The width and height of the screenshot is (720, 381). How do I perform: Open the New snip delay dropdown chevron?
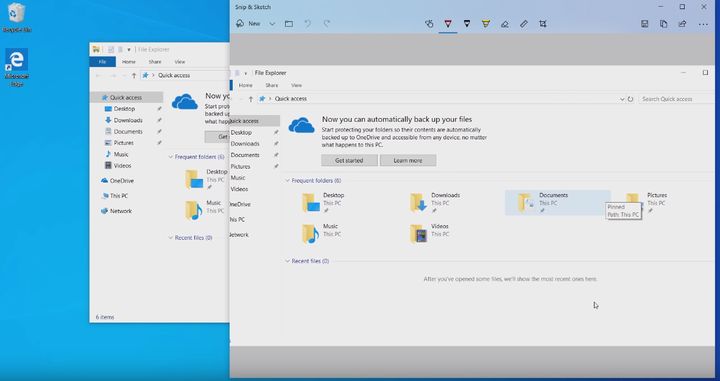272,24
